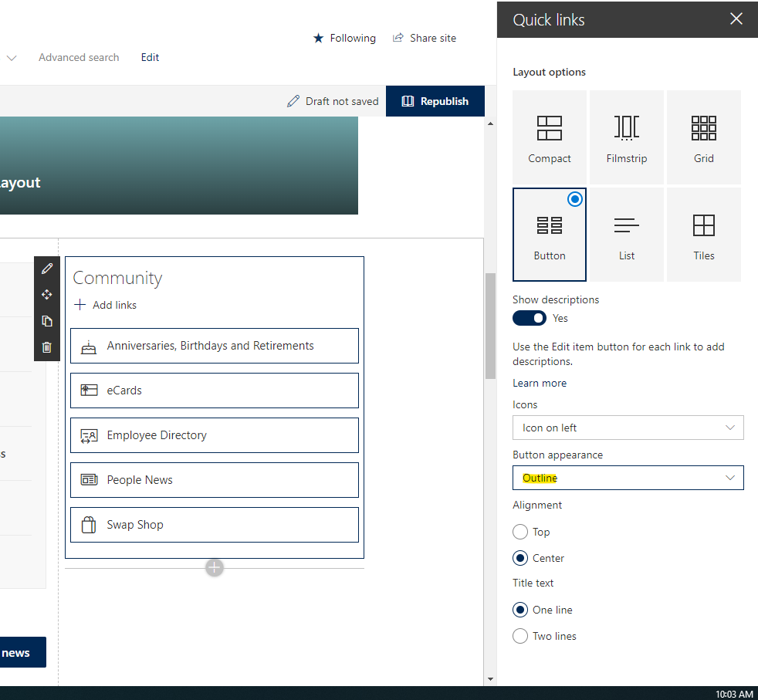Click the pencil Edit web part icon

(47, 269)
